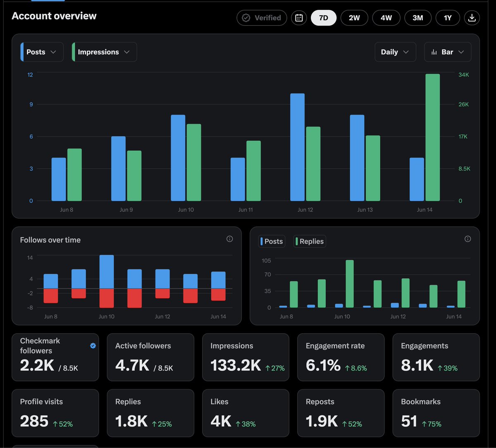Image resolution: width=496 pixels, height=448 pixels.
Task: Click the 8.6% engagement rate change
Action: coord(356,368)
